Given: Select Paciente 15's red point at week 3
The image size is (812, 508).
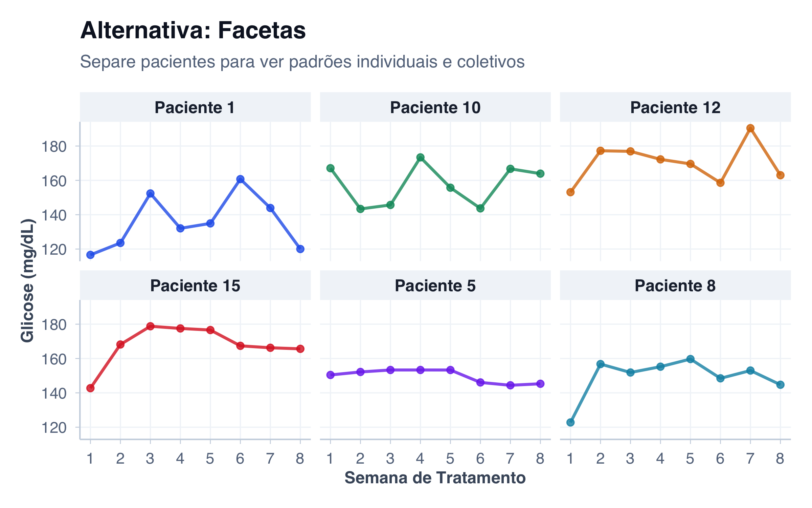Looking at the screenshot, I should click(151, 326).
